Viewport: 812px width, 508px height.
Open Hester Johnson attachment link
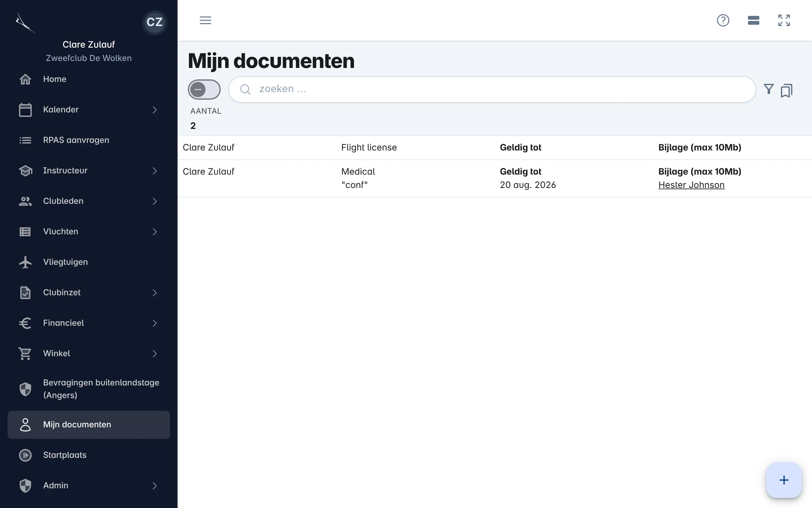coord(691,185)
